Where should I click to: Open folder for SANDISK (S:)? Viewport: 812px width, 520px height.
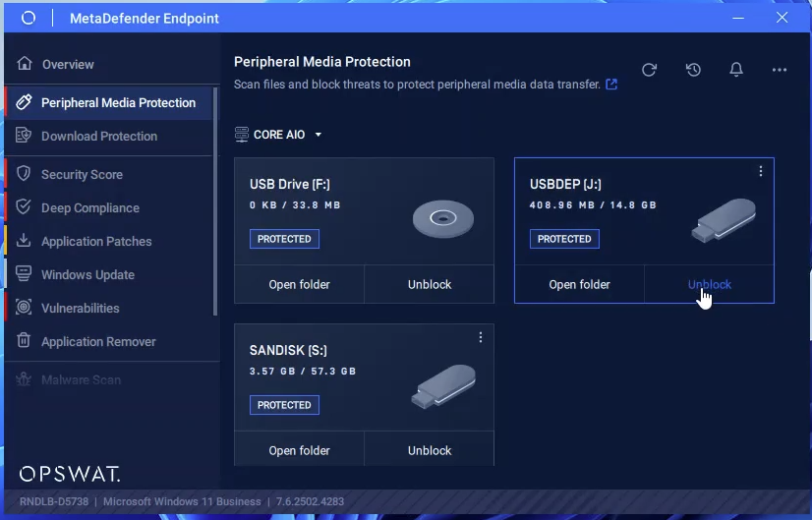pos(299,450)
